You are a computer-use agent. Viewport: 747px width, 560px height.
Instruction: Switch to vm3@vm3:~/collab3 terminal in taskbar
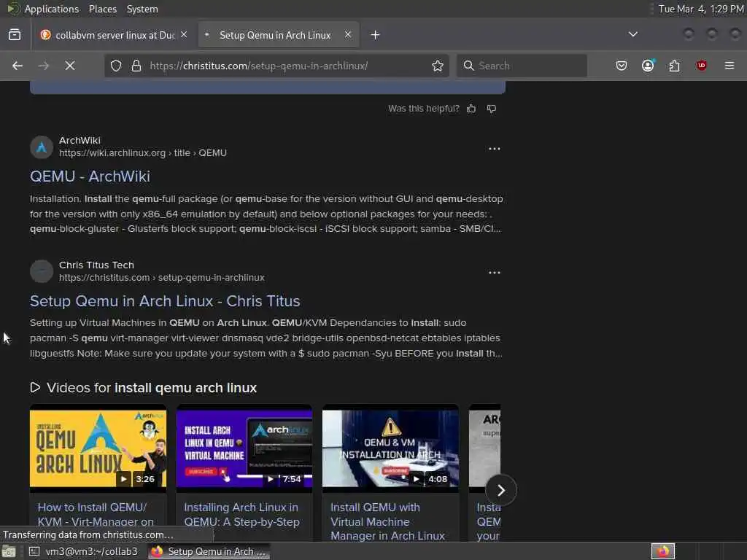[85, 551]
